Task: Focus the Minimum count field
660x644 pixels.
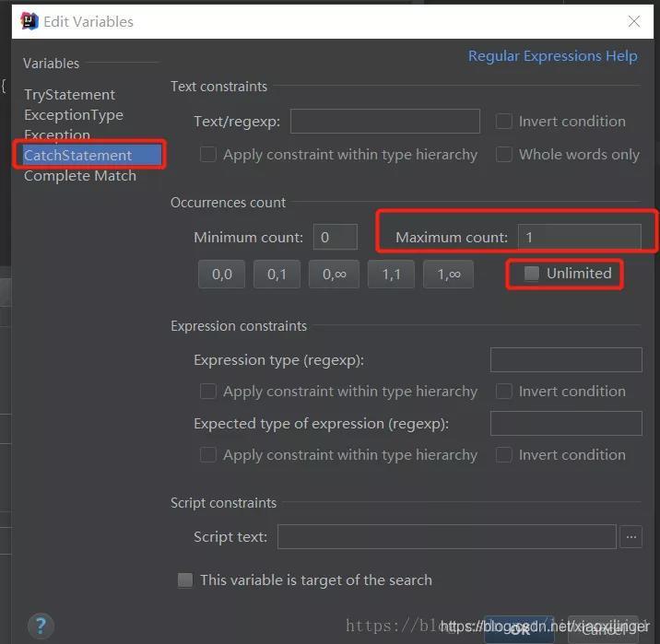Action: point(335,237)
